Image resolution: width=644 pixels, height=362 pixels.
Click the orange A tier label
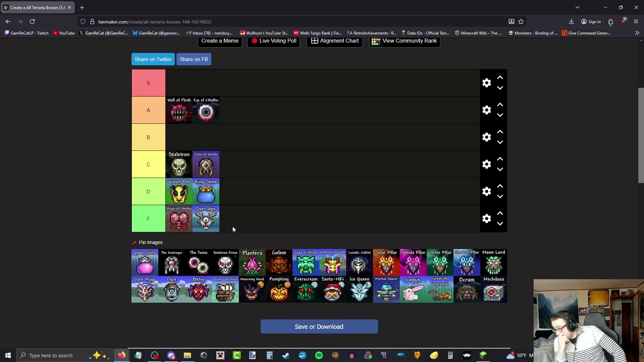148,110
